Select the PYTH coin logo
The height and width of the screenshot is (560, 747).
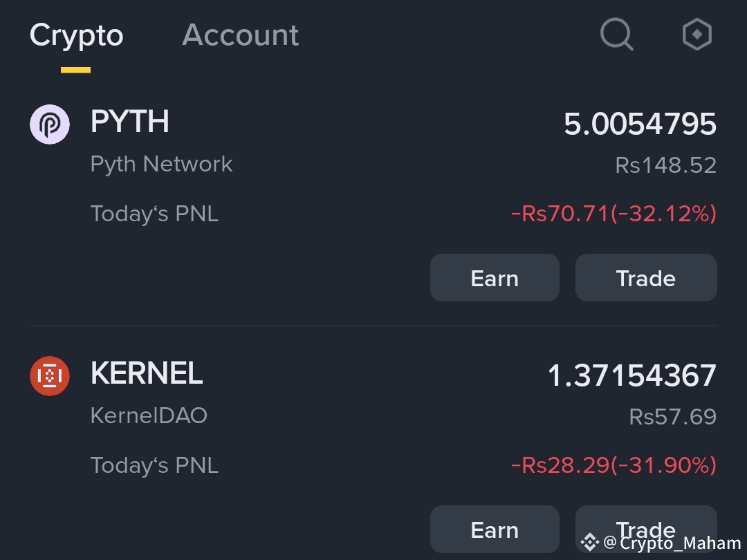tap(50, 124)
